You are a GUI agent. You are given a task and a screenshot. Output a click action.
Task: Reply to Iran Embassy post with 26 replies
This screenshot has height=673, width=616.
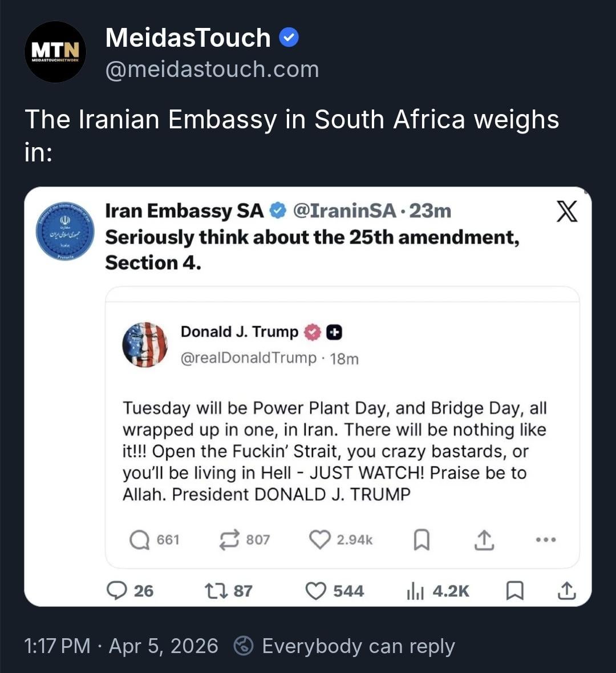(x=117, y=591)
